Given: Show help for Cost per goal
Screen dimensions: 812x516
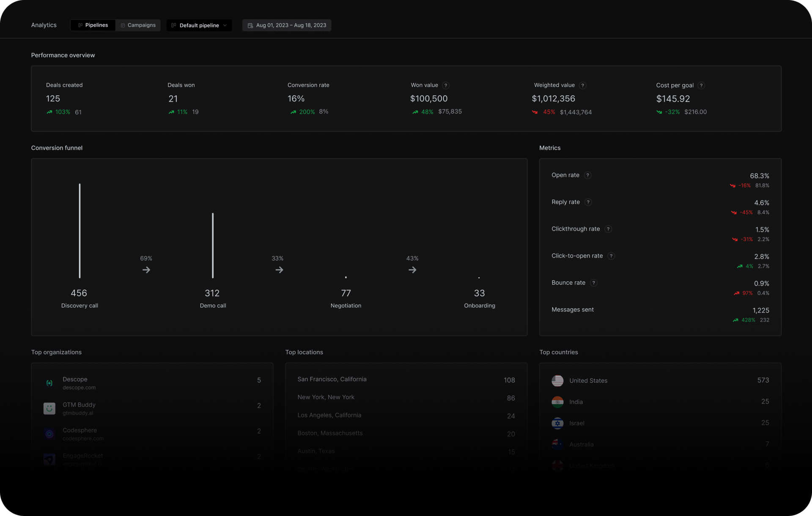Looking at the screenshot, I should (x=701, y=85).
